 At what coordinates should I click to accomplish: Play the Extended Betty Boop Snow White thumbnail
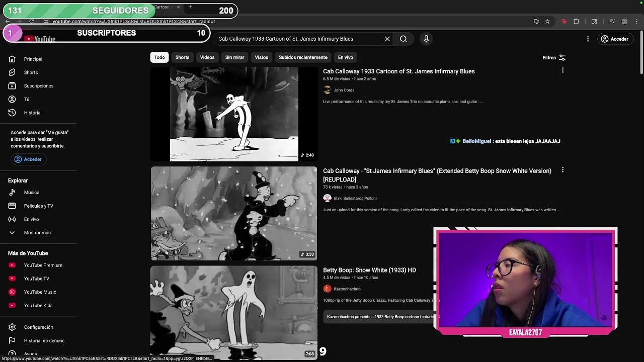[234, 214]
